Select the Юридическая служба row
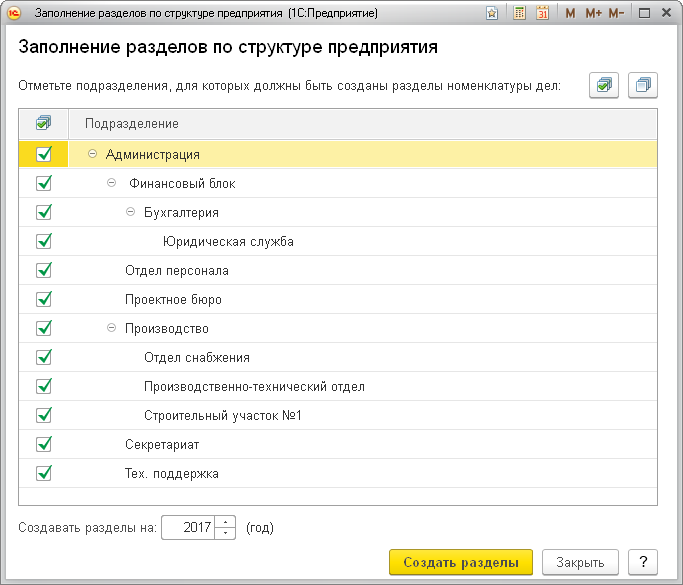Image resolution: width=683 pixels, height=585 pixels. (338, 241)
